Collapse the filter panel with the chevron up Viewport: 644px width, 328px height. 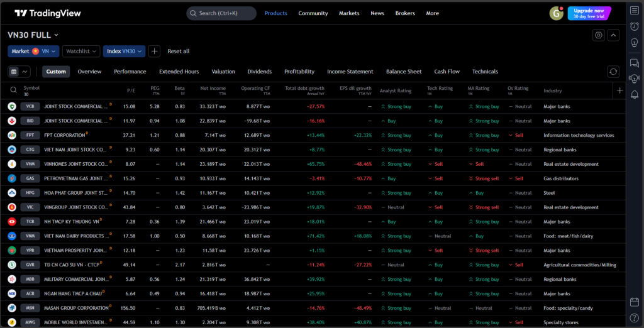tap(613, 35)
